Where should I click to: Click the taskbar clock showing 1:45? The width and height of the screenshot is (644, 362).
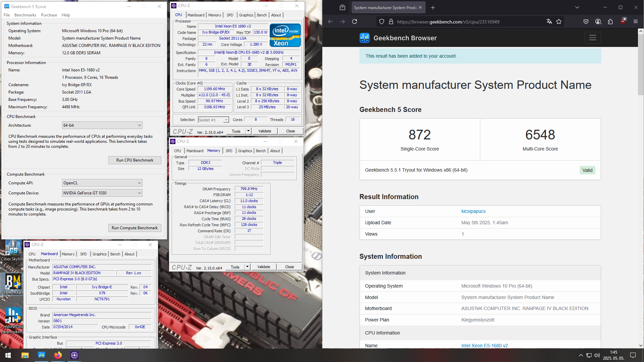[x=613, y=355]
